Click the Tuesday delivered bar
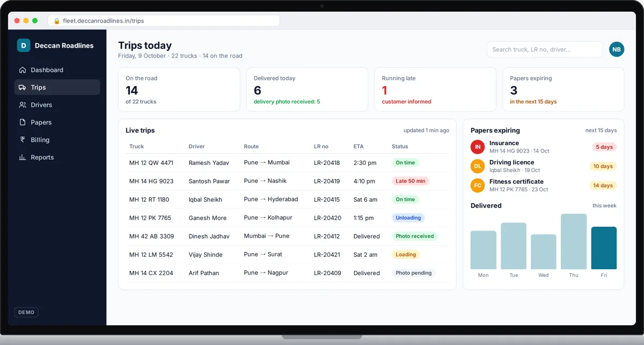 click(514, 246)
